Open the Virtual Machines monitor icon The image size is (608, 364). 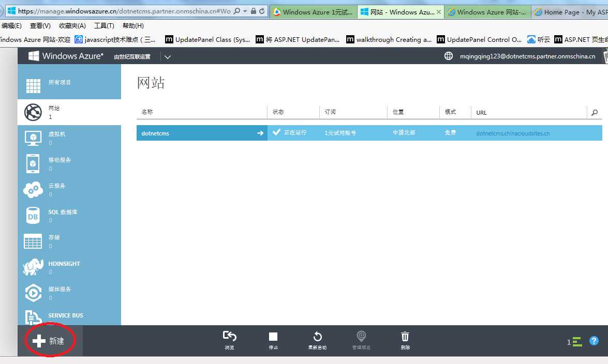point(33,139)
